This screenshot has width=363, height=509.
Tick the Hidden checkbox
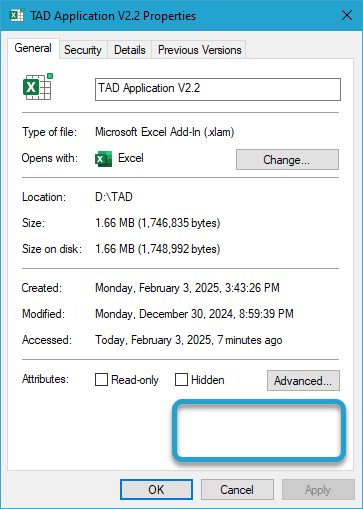(181, 380)
